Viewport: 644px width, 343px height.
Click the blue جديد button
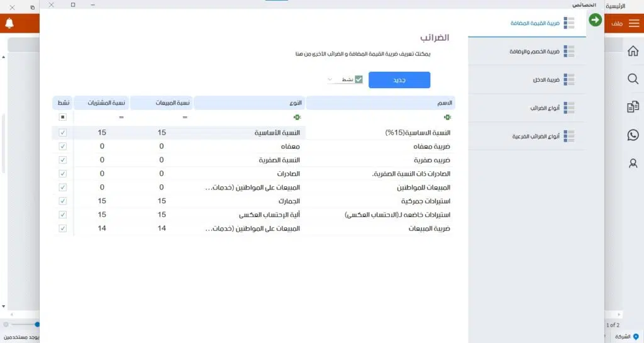399,80
